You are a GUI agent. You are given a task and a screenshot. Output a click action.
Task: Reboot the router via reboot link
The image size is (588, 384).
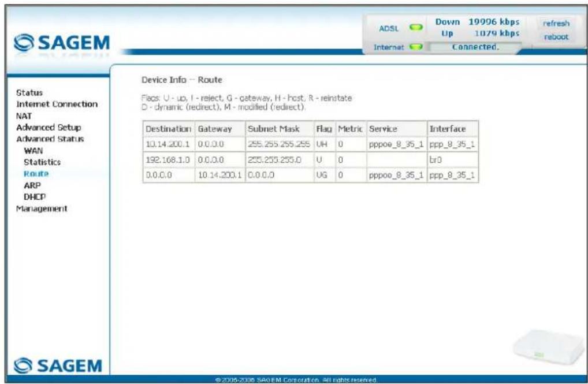[x=556, y=37]
